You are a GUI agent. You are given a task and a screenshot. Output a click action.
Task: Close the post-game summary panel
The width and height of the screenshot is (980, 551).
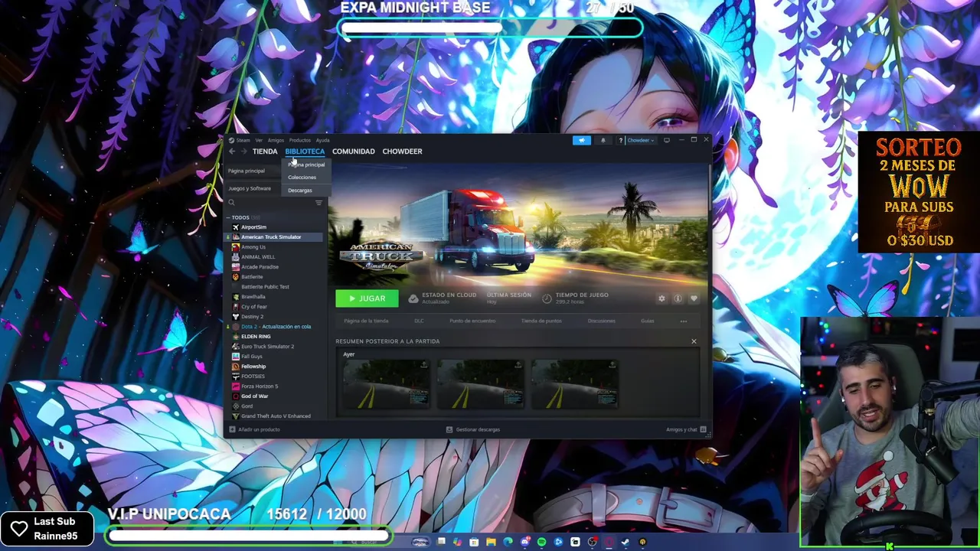pyautogui.click(x=694, y=341)
